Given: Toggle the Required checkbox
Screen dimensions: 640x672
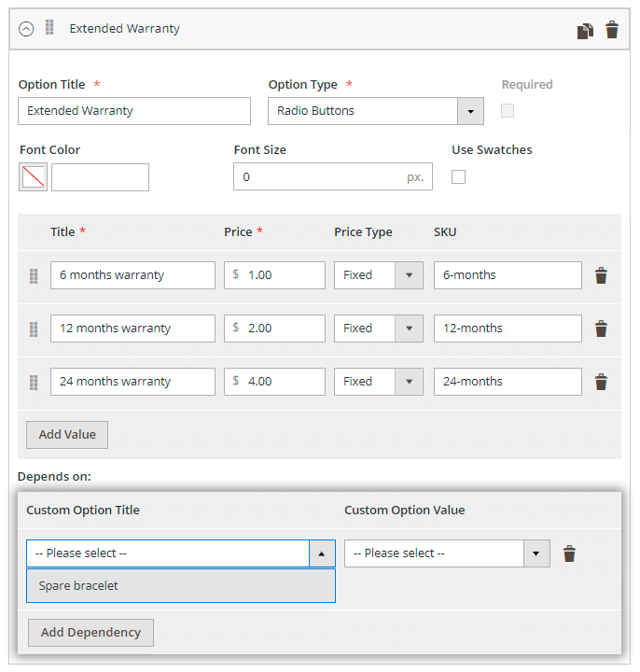Looking at the screenshot, I should [x=508, y=110].
